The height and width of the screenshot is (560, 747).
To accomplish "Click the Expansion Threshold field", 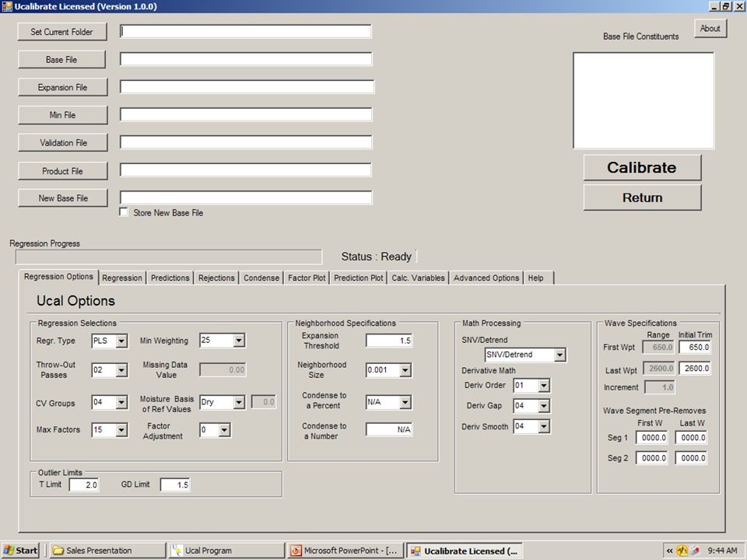I will pyautogui.click(x=389, y=341).
